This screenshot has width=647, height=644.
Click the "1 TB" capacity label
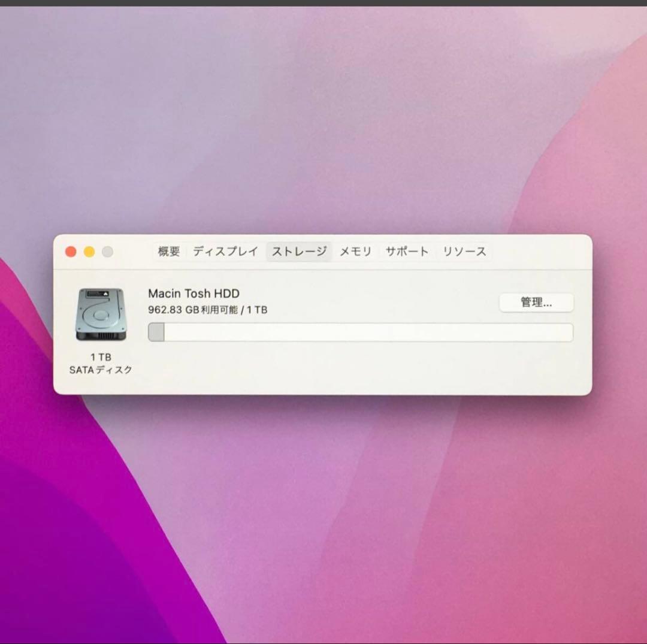(100, 356)
